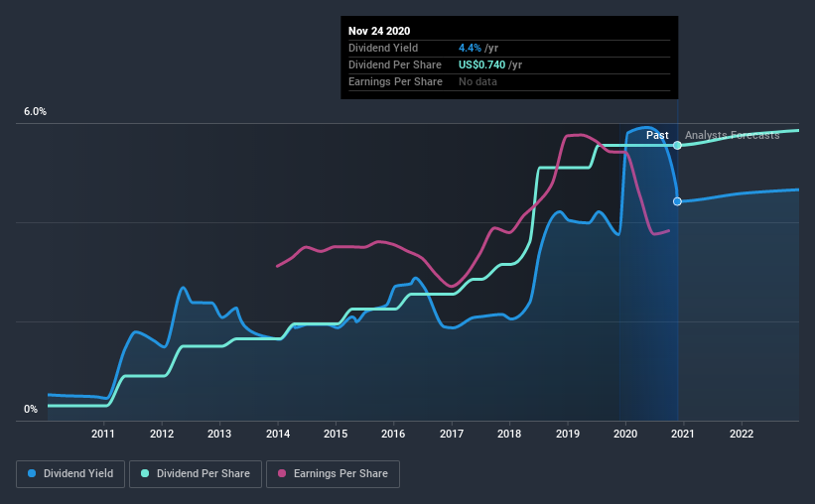Click the pink Earnings Per Share legend dot
Image resolution: width=815 pixels, height=504 pixels.
click(282, 473)
